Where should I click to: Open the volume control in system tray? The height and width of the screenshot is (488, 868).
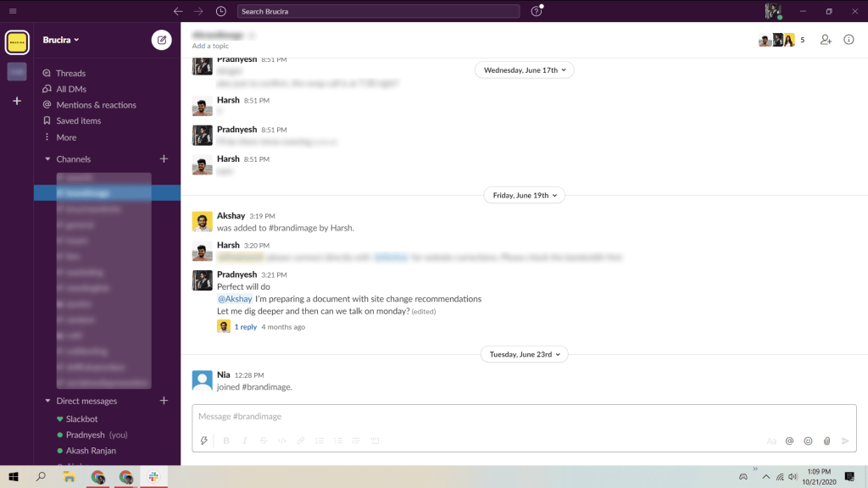(x=793, y=477)
